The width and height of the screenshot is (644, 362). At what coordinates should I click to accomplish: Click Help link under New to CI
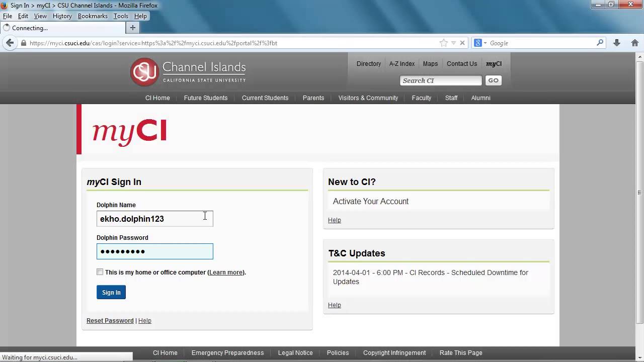click(335, 220)
